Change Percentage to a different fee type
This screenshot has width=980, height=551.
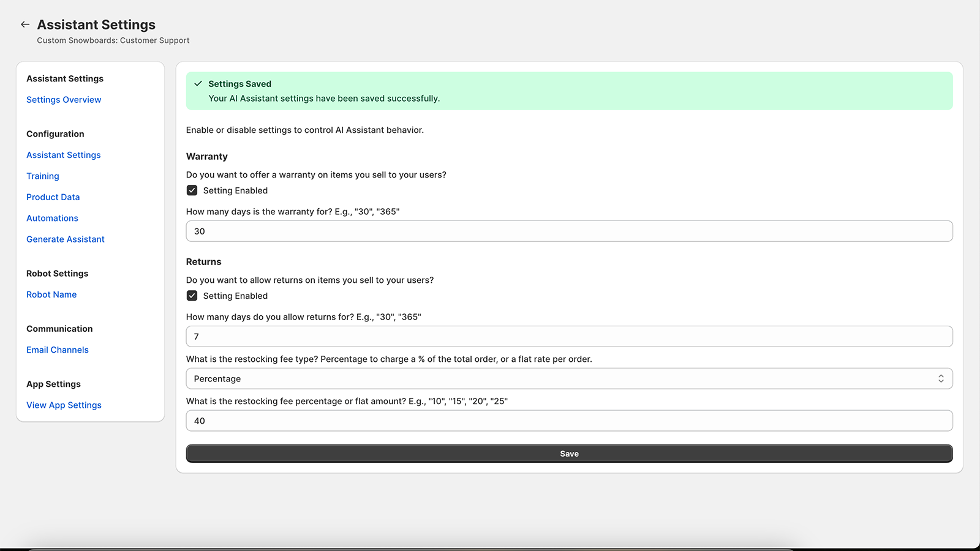pyautogui.click(x=569, y=378)
